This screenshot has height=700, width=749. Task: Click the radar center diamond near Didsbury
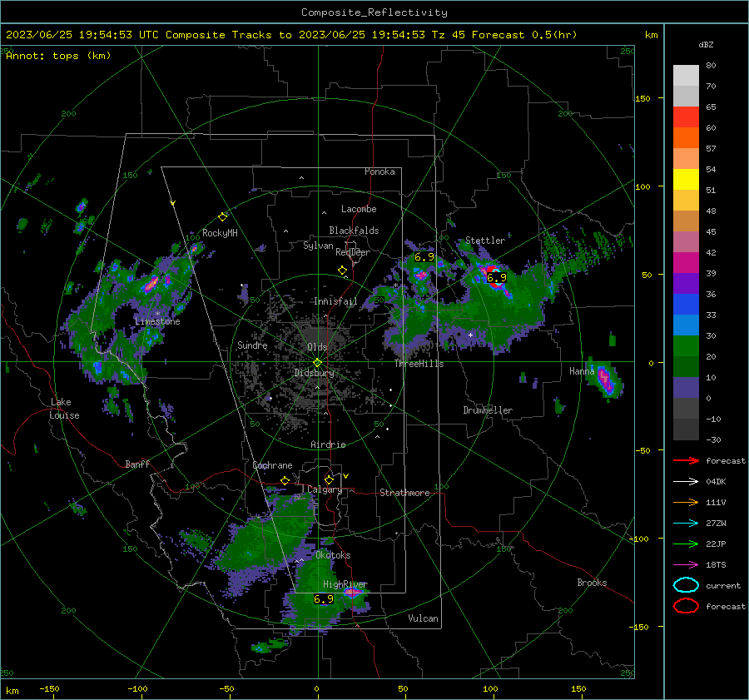pyautogui.click(x=317, y=362)
